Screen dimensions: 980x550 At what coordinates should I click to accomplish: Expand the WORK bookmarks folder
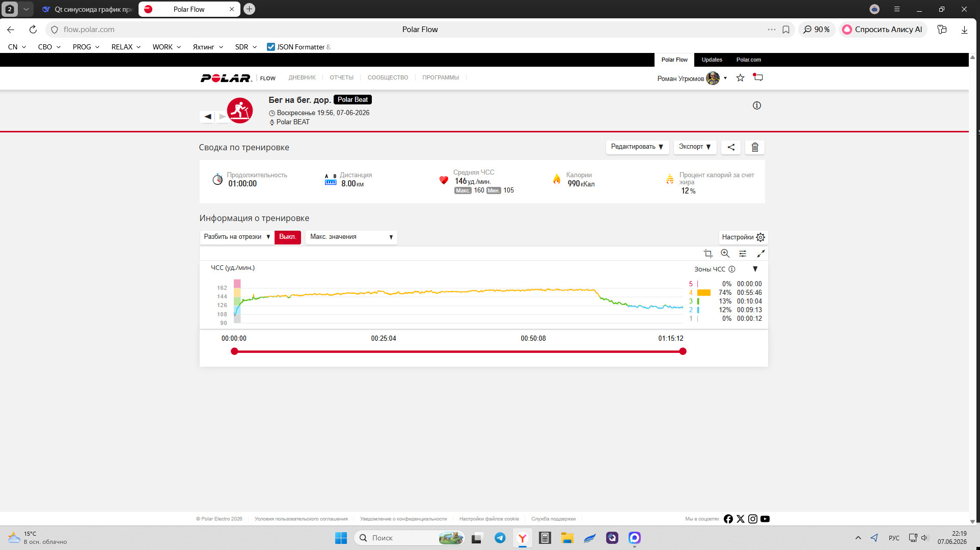pyautogui.click(x=167, y=47)
